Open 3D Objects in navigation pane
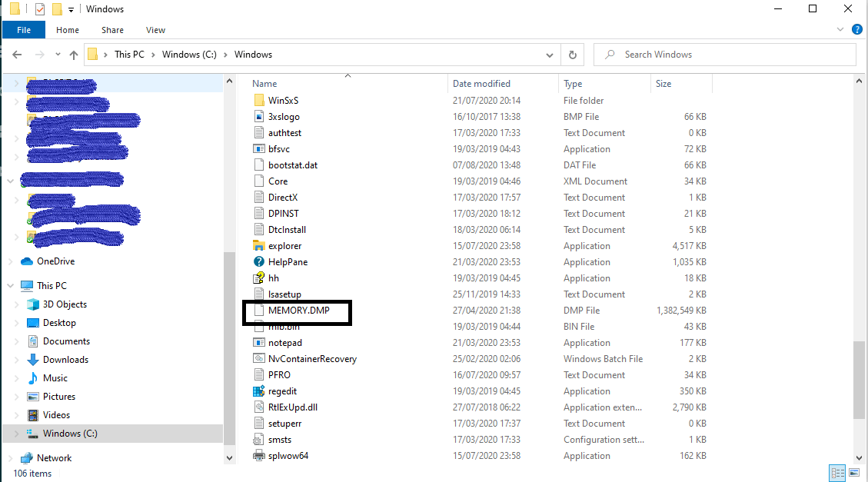This screenshot has width=868, height=482. point(65,304)
